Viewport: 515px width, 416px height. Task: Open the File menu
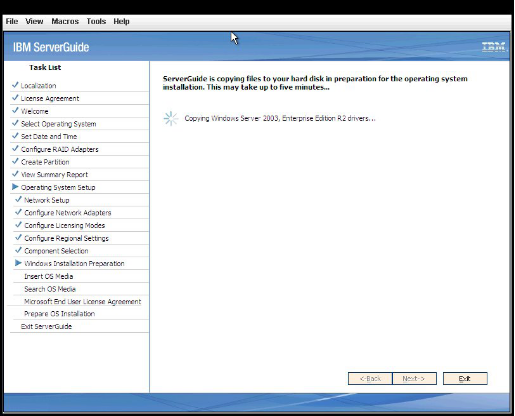pyautogui.click(x=12, y=21)
